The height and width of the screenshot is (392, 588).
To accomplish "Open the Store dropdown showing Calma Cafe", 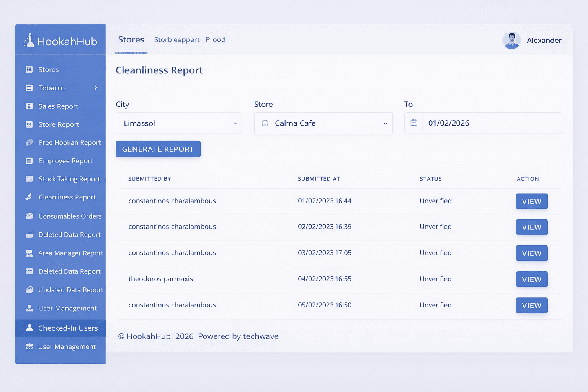I will (323, 123).
